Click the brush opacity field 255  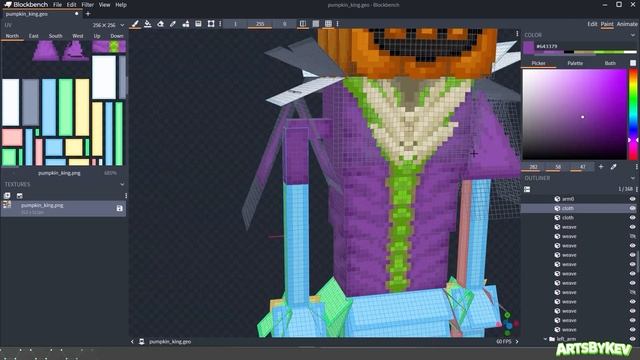tap(260, 24)
